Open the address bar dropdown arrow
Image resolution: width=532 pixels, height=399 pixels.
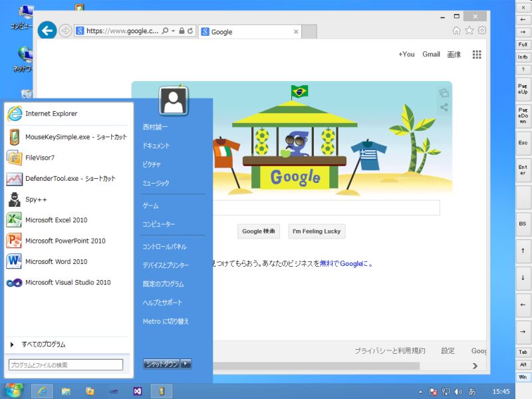(x=173, y=31)
